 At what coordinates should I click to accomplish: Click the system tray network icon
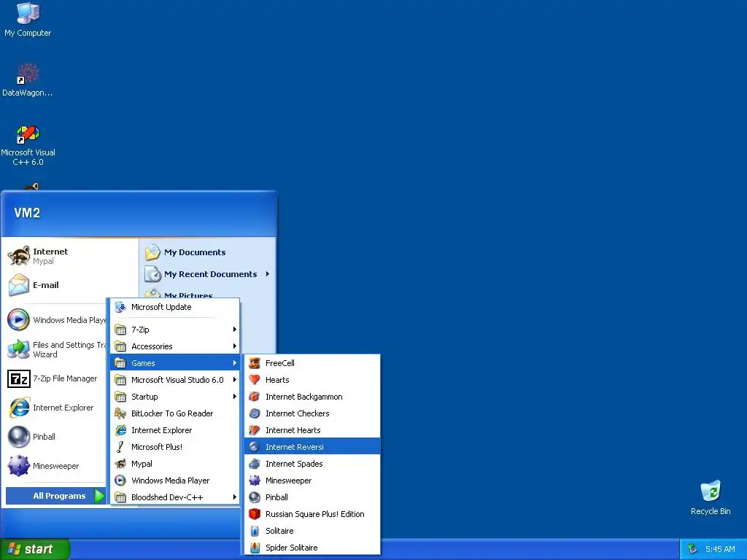693,549
